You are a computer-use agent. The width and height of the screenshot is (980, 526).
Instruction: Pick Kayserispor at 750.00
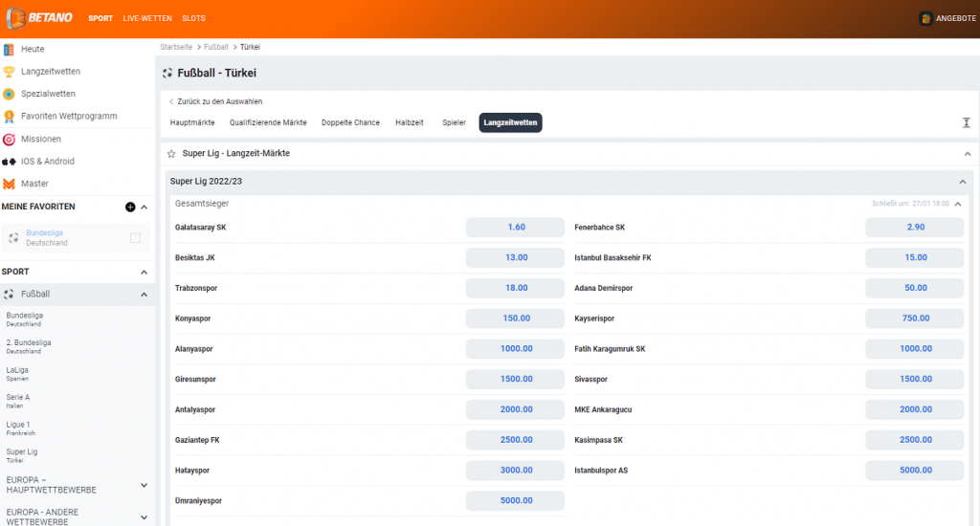click(914, 318)
